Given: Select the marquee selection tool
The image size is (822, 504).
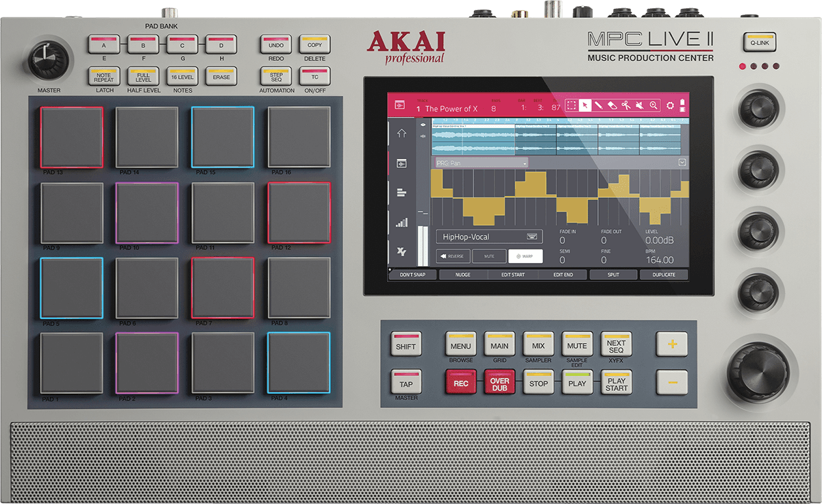Looking at the screenshot, I should click(x=572, y=105).
